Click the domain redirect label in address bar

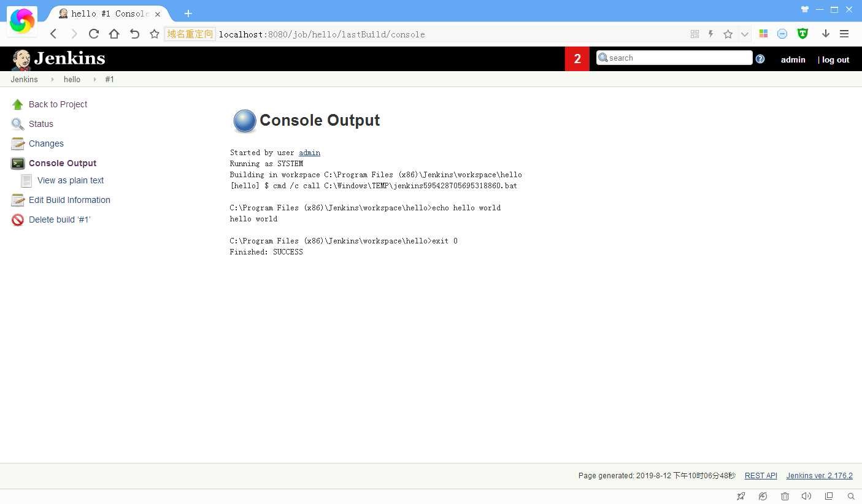190,34
